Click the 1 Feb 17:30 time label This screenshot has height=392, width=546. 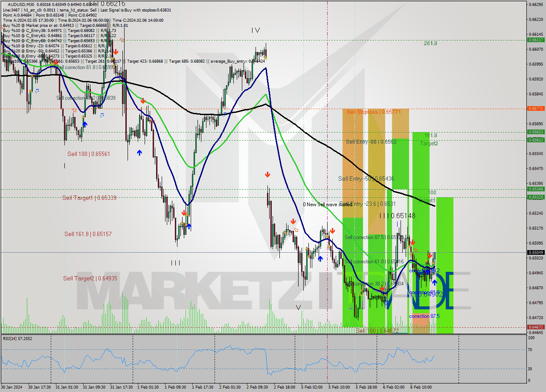point(203,387)
